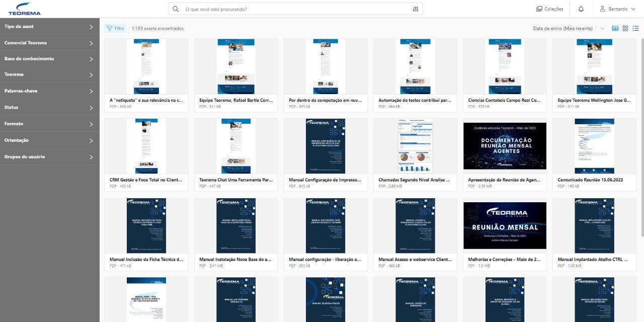Click the title 'CRM Gestão e Foco Total no Client...'

(146, 180)
